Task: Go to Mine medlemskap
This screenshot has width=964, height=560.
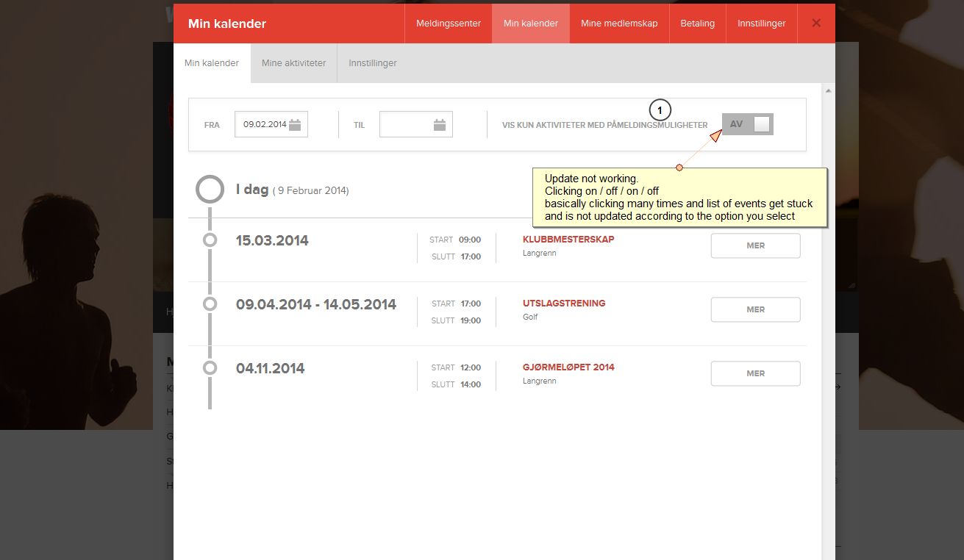Action: 619,24
